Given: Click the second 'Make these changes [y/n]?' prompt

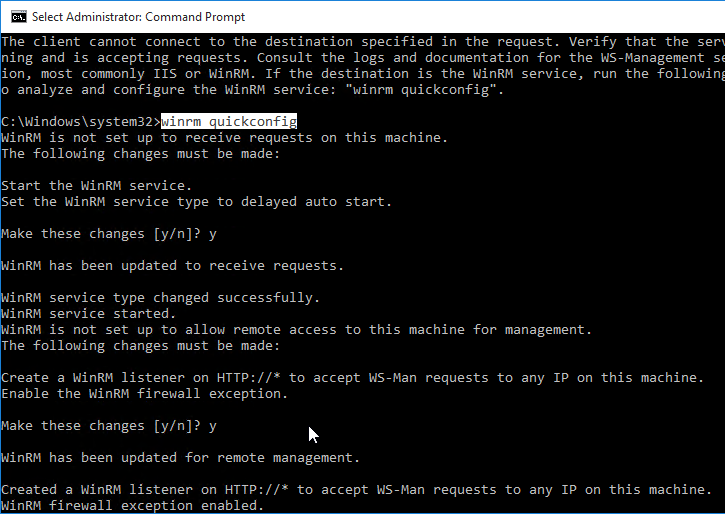Looking at the screenshot, I should click(109, 426).
